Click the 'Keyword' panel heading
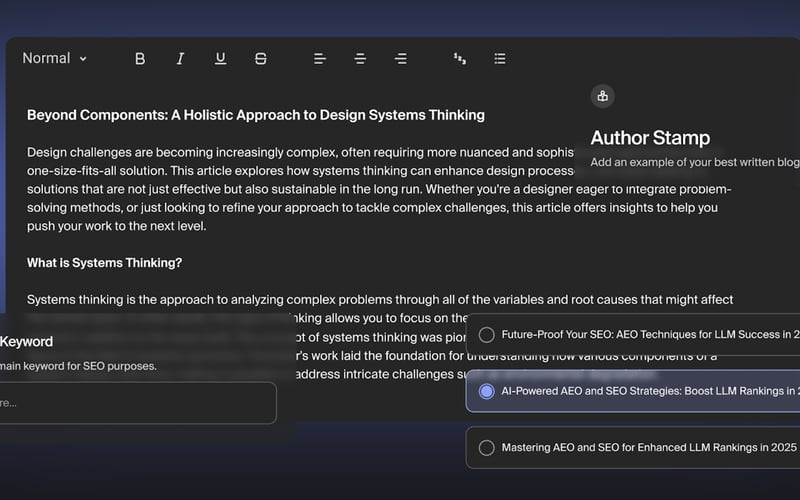Screen dimensions: 800x500 26,341
